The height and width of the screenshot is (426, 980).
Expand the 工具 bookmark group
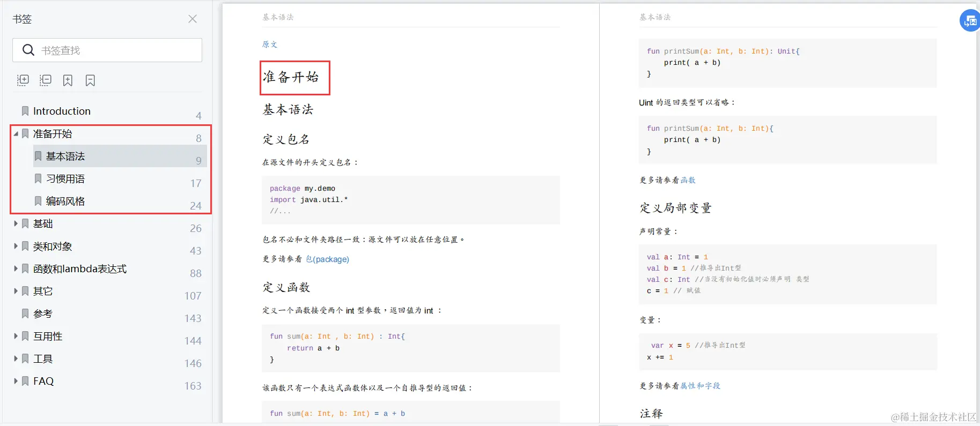tap(16, 358)
